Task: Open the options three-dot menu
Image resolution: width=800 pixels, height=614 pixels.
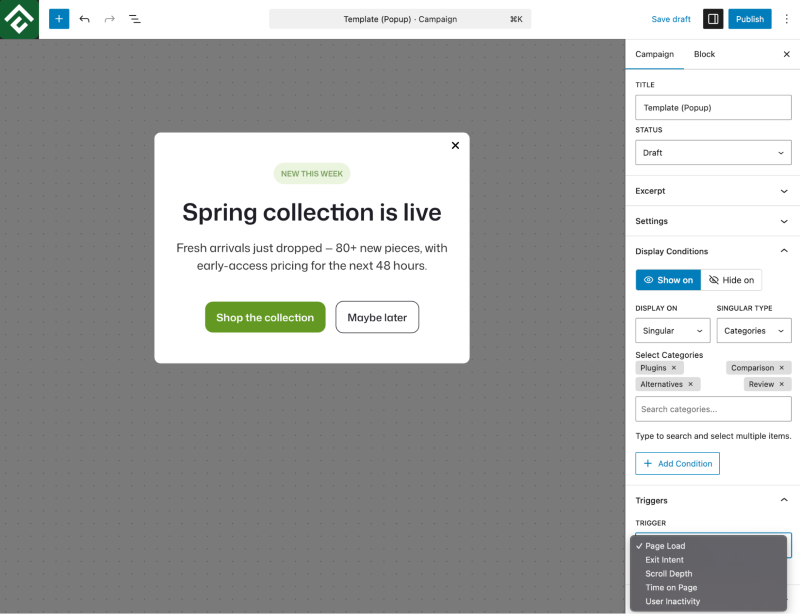Action: (786, 19)
